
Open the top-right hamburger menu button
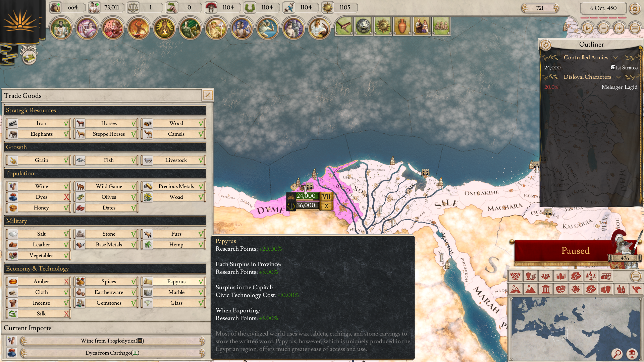click(x=635, y=28)
